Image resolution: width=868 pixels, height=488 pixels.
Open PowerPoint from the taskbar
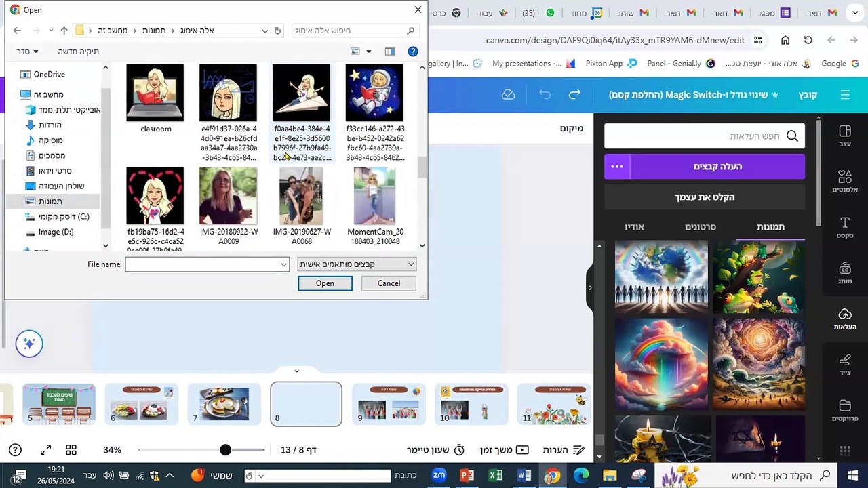point(467,476)
